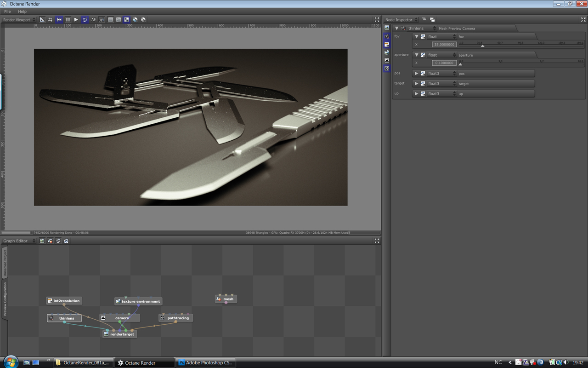Screen dimensions: 588x368
Task: Maximize the Graph Editor panel
Action: click(x=377, y=241)
